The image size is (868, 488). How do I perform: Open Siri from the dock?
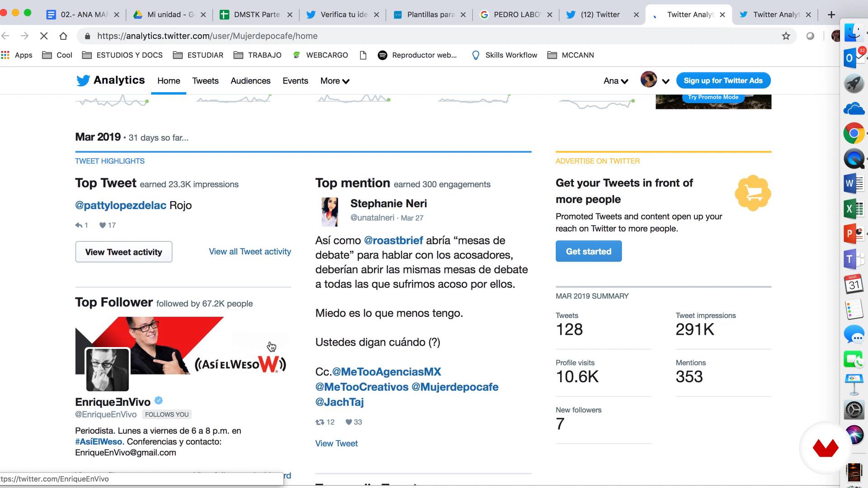point(854,435)
